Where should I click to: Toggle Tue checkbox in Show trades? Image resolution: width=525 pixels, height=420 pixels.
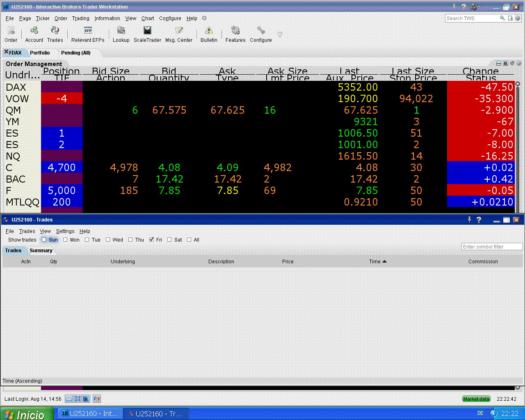point(87,240)
